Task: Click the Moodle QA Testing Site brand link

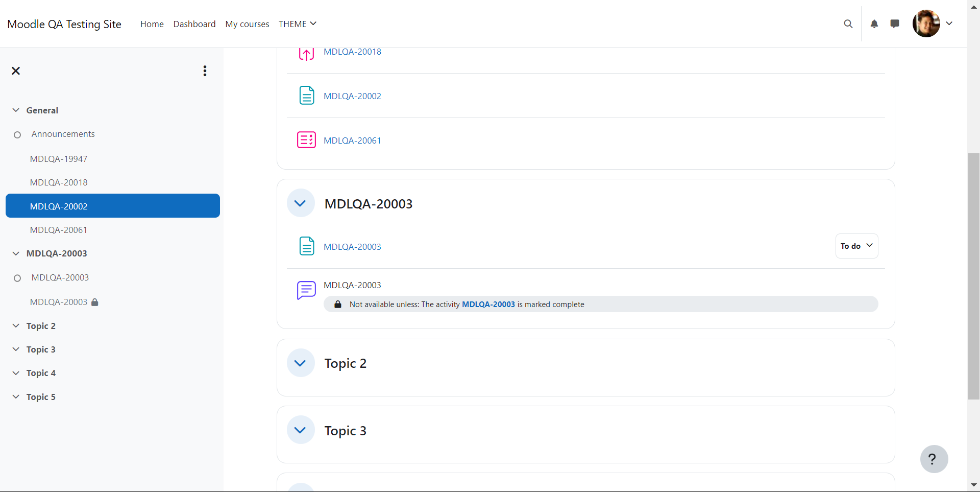Action: pos(64,24)
